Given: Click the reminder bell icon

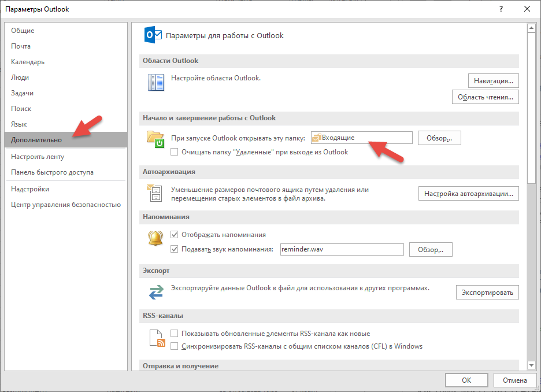Looking at the screenshot, I should point(155,238).
